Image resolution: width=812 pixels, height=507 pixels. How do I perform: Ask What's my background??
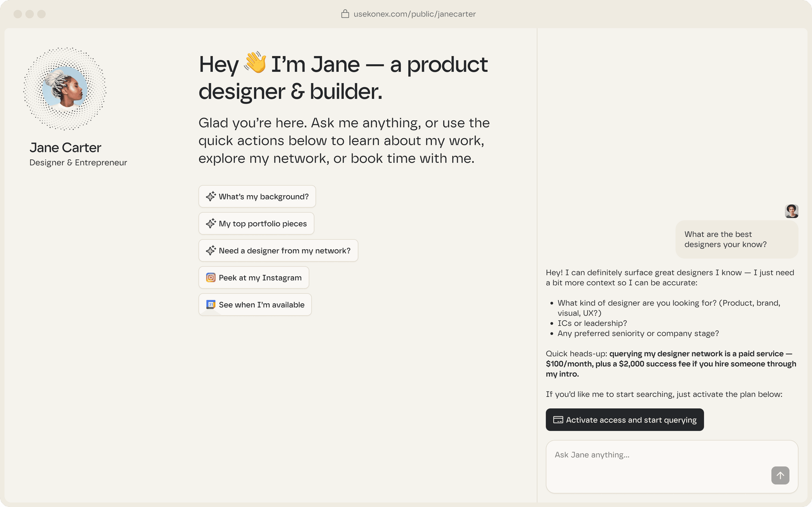tap(263, 197)
